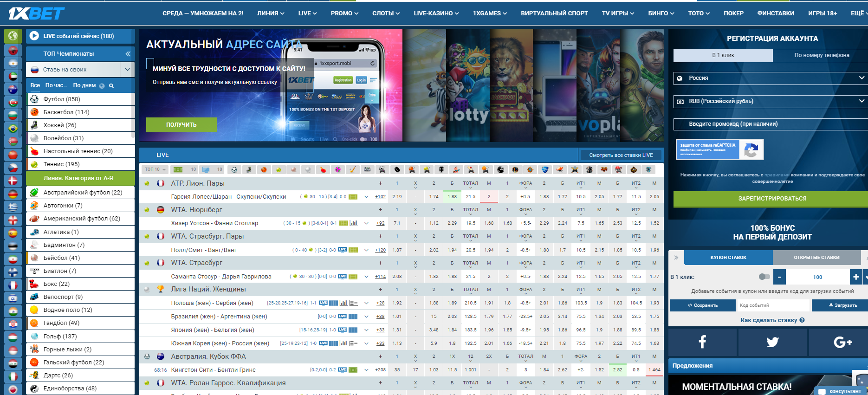The width and height of the screenshot is (868, 395).
Task: Open the ПОКЕР menu item
Action: [x=733, y=13]
